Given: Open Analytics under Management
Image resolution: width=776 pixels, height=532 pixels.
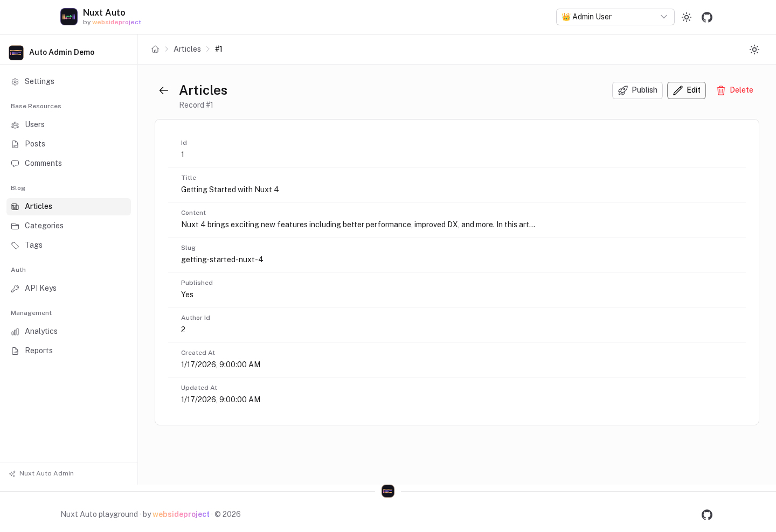Looking at the screenshot, I should click(69, 332).
